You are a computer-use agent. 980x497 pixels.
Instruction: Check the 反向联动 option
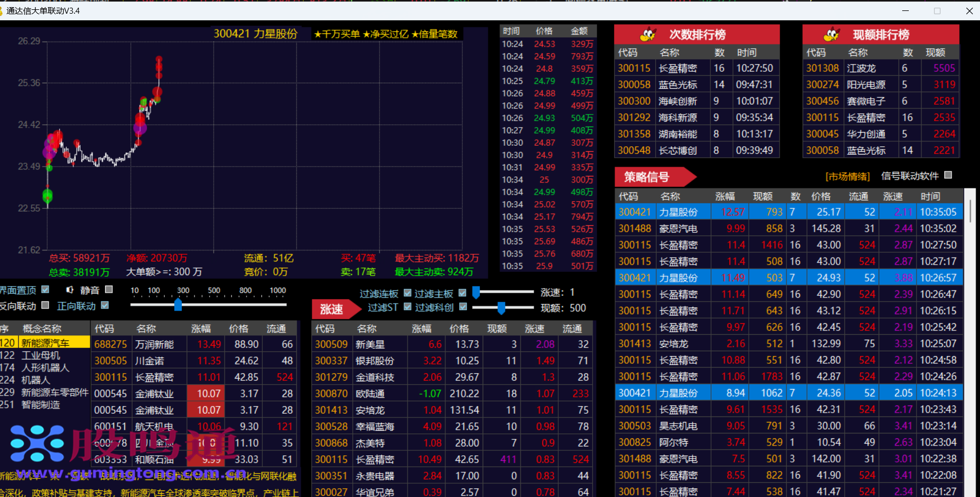click(45, 305)
